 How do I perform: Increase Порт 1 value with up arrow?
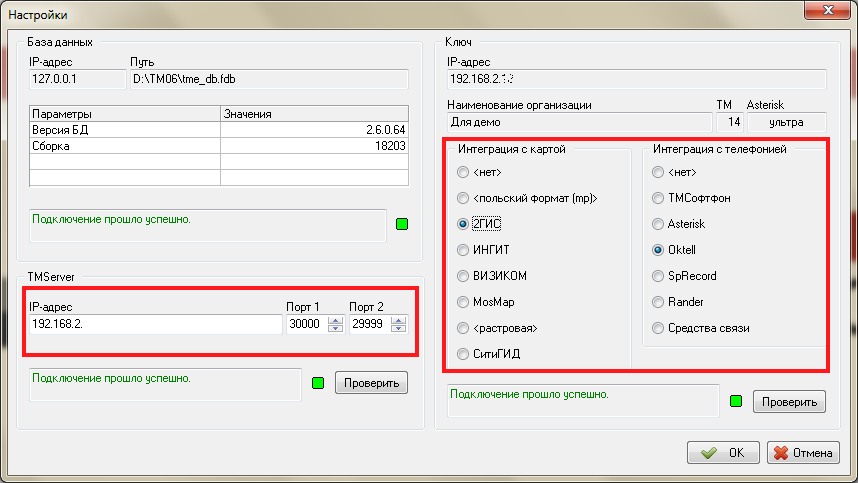click(335, 320)
